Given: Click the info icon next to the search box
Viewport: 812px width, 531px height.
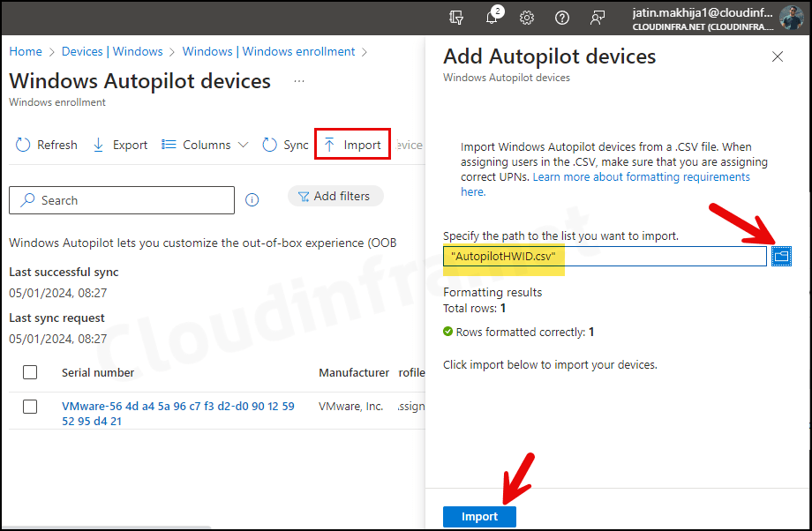Looking at the screenshot, I should point(252,199).
